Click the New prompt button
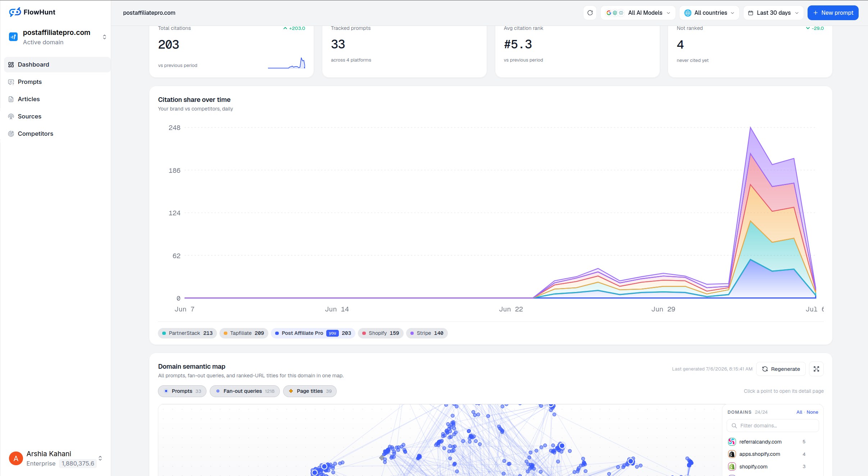The width and height of the screenshot is (868, 476). pos(833,13)
